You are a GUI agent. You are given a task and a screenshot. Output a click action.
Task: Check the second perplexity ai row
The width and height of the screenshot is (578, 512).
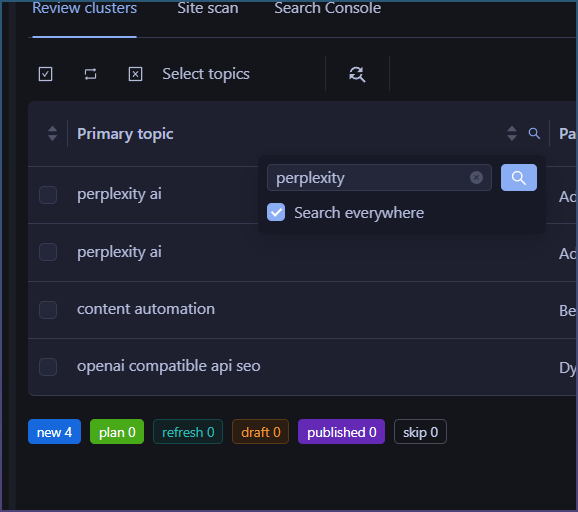point(48,252)
